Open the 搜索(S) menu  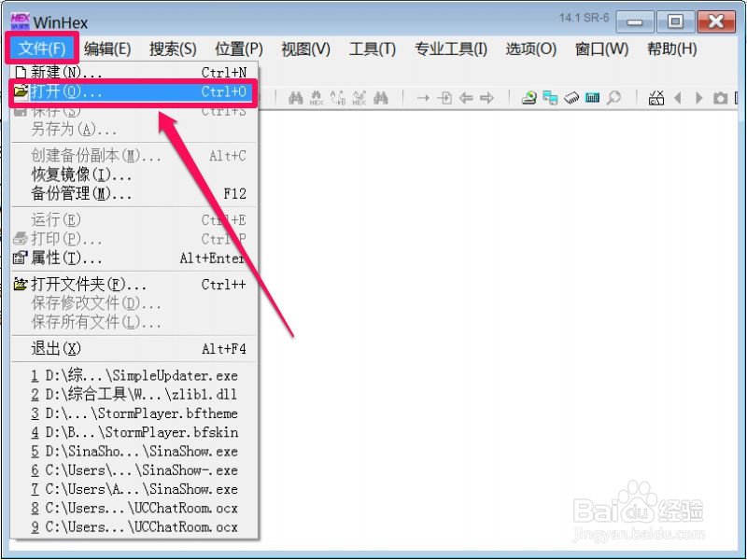point(173,49)
